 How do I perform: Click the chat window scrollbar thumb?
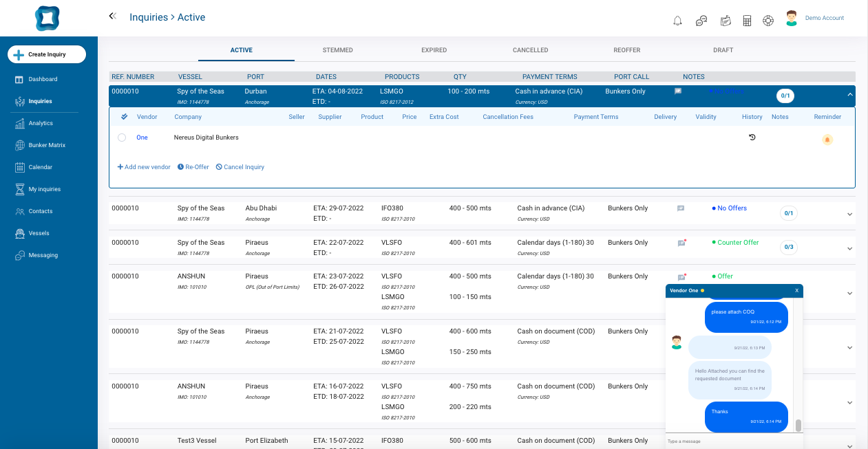point(798,426)
